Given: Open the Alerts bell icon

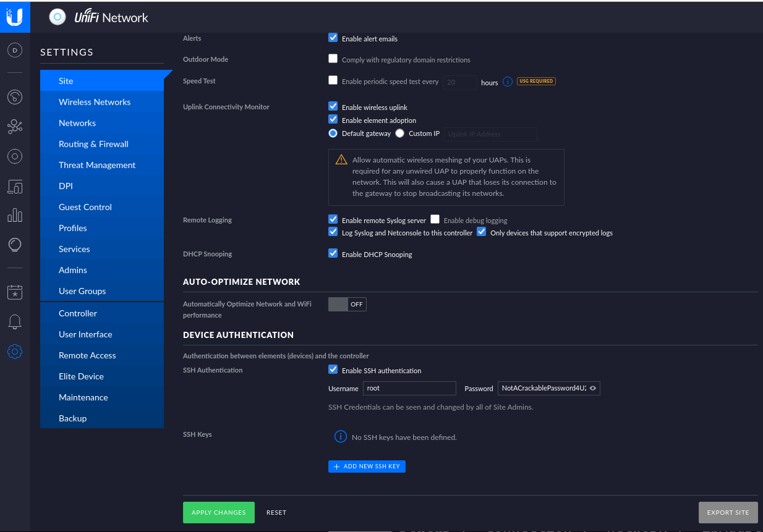Looking at the screenshot, I should (15, 322).
